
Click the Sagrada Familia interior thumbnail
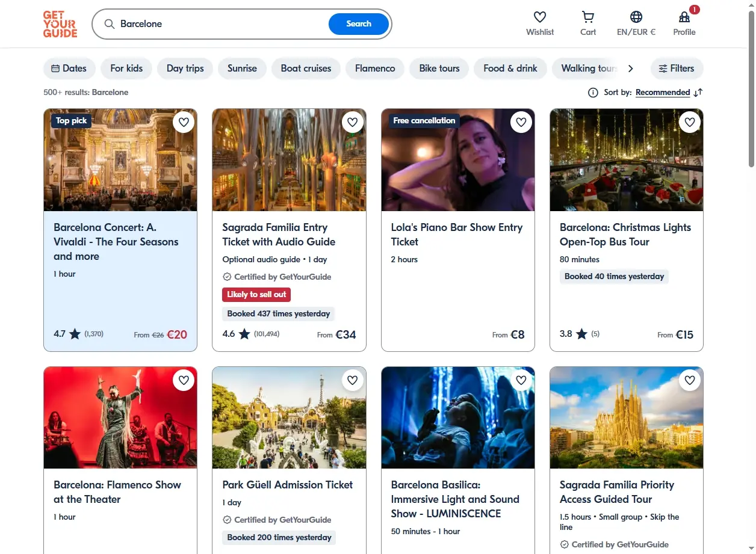pyautogui.click(x=289, y=160)
